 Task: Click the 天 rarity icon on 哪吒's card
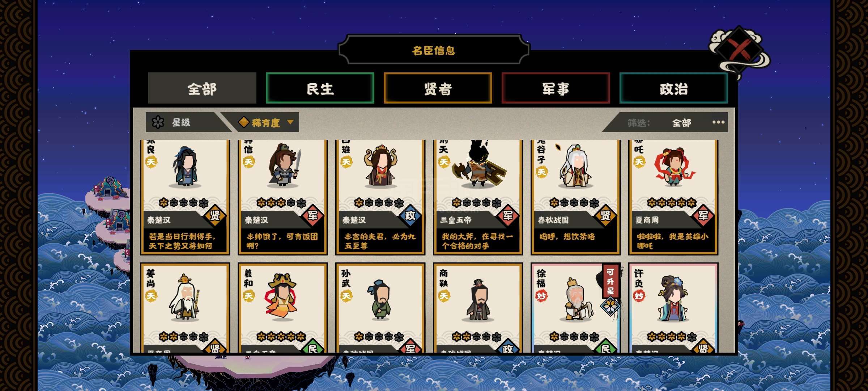tap(639, 162)
